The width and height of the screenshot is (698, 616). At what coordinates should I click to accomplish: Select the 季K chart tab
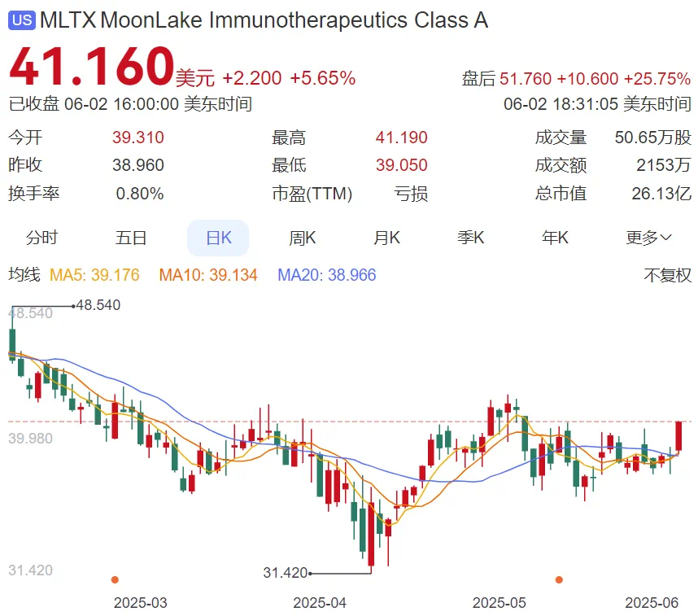click(x=470, y=238)
